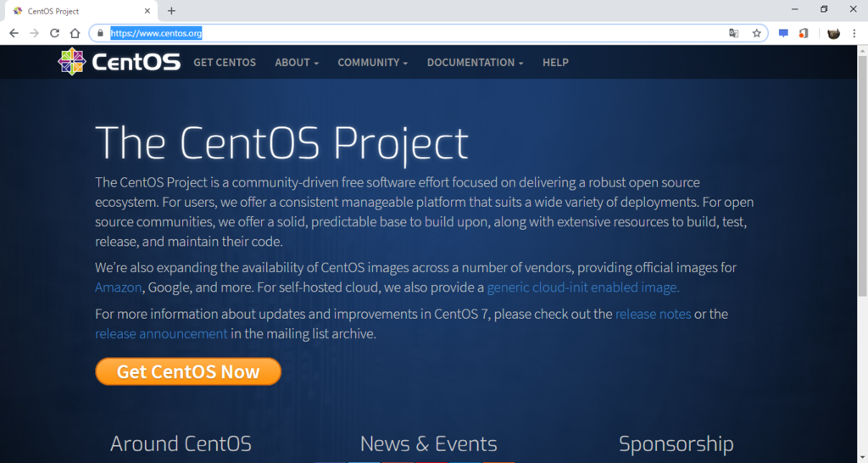Click the CentOS logo in navbar

tap(119, 61)
